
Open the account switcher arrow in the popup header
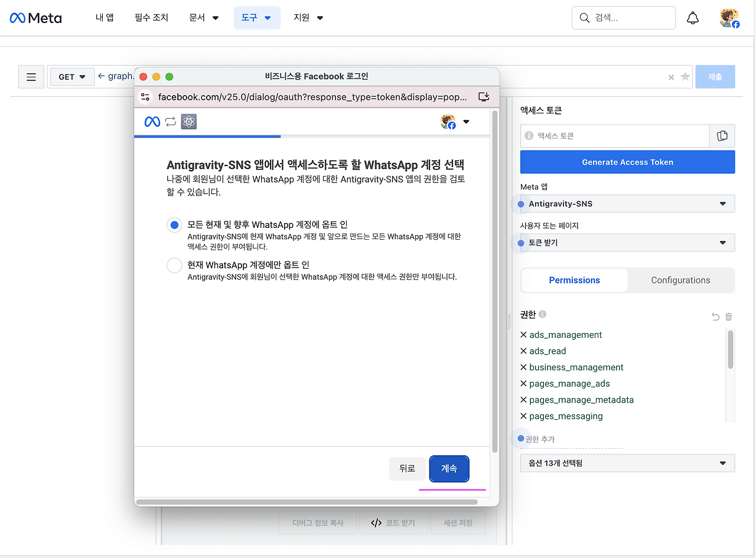[x=467, y=122]
